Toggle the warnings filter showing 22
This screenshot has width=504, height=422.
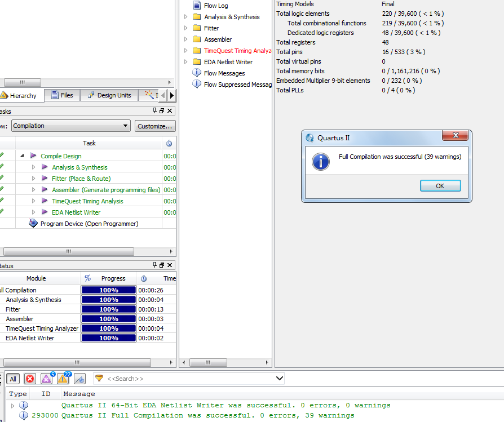tap(62, 379)
